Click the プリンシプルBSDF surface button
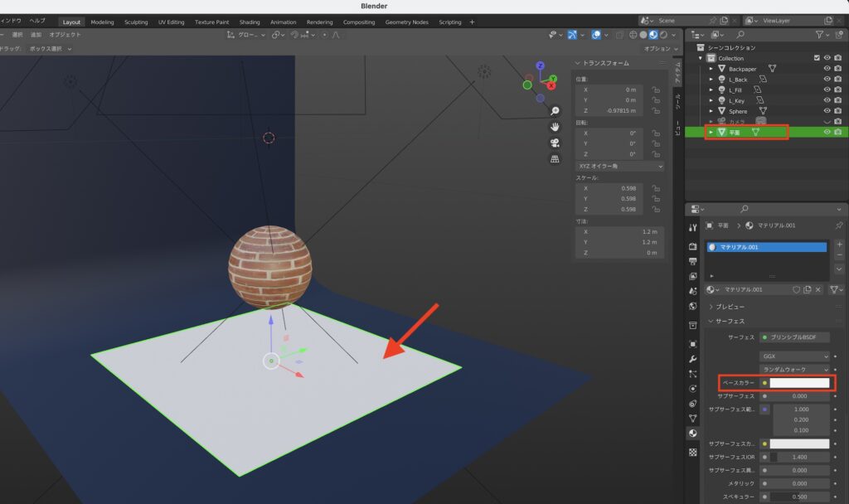This screenshot has height=504, width=849. tap(793, 337)
